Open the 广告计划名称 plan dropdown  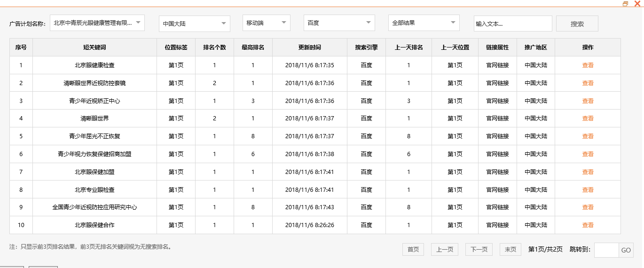click(x=97, y=23)
